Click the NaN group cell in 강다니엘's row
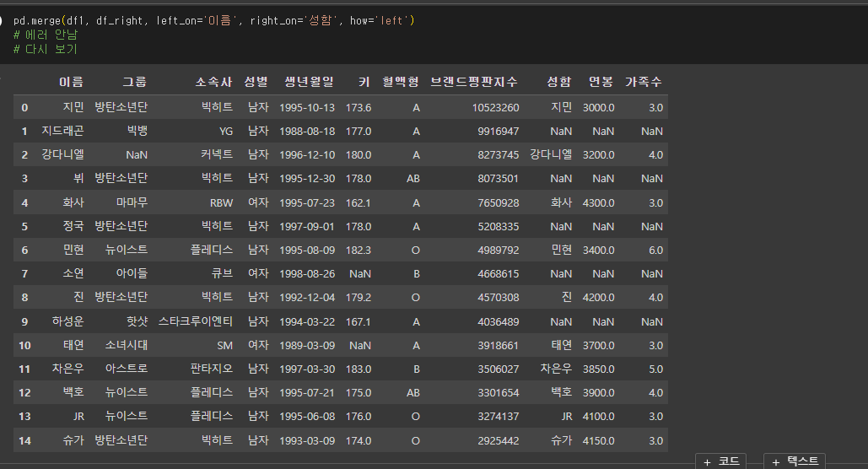The image size is (868, 469). pos(137,155)
